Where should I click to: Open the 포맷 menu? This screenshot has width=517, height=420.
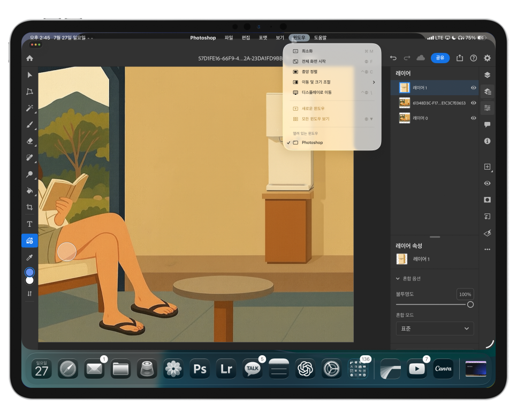point(263,37)
